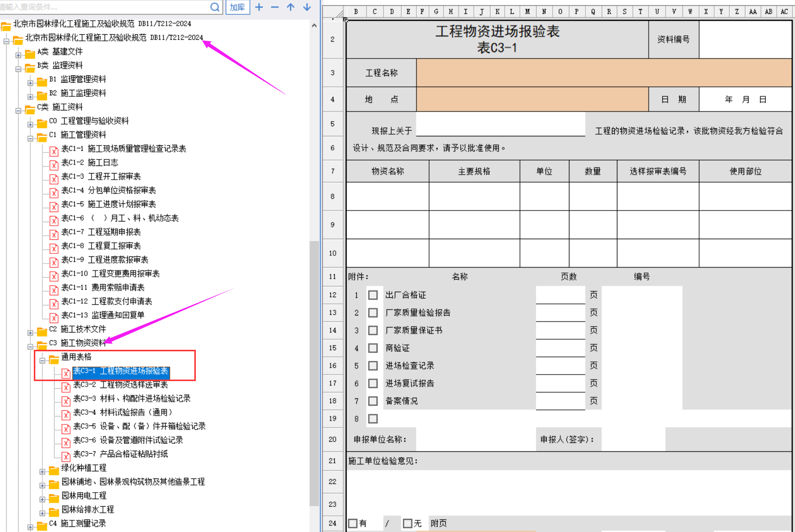Select column header M in the sheet
Image resolution: width=795 pixels, height=532 pixels.
pos(527,12)
